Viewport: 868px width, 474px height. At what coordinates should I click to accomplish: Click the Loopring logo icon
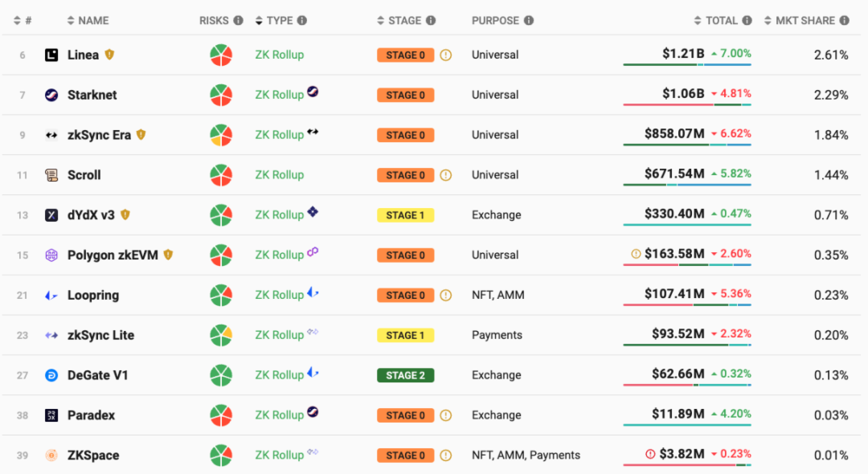coord(51,296)
